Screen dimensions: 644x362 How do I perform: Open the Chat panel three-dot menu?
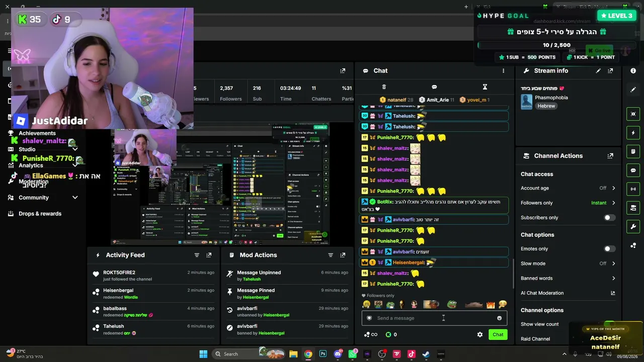[503, 71]
